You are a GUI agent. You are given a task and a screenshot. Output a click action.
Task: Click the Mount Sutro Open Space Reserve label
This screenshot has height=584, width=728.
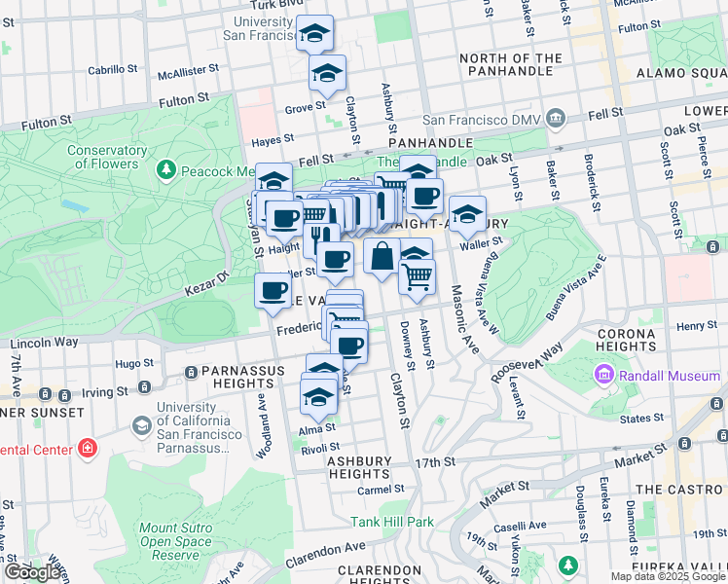(175, 541)
